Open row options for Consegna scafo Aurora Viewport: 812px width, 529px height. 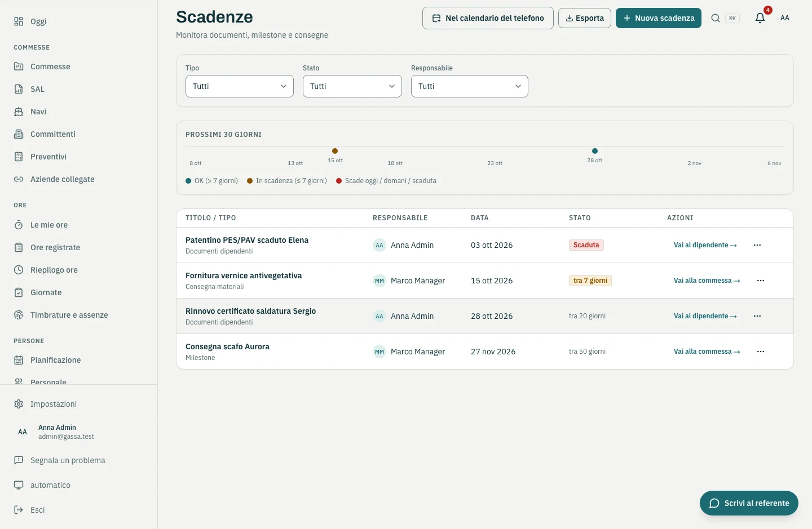click(761, 352)
